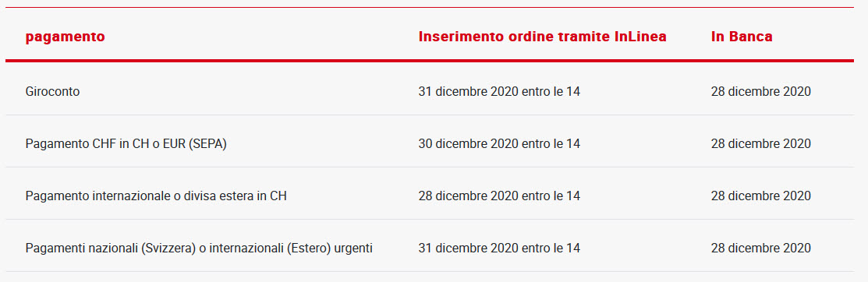Click urgent payments 'In Banca' date cell
This screenshot has height=282, width=868.
760,249
